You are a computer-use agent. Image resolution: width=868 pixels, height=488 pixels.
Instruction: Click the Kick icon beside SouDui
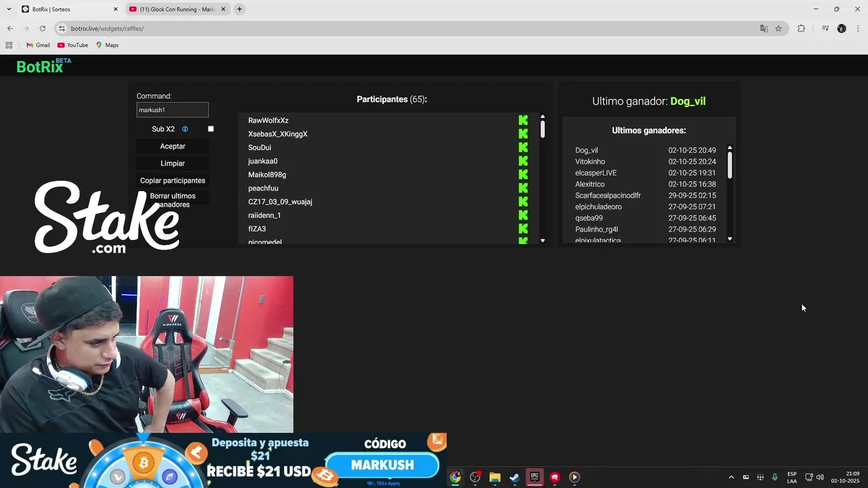(x=523, y=147)
